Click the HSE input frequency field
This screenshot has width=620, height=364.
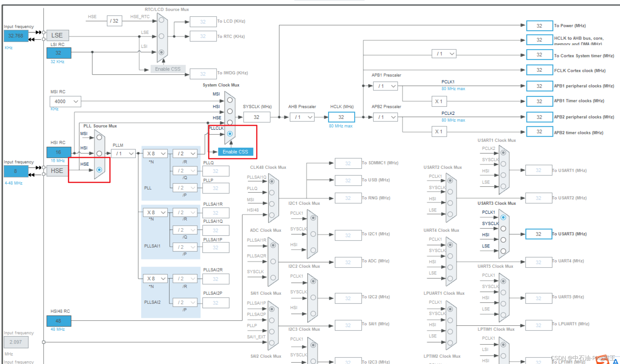click(x=16, y=171)
